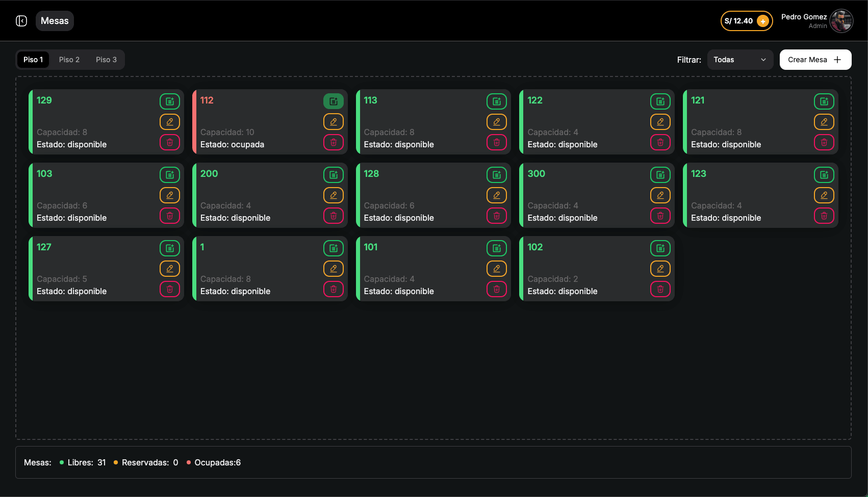Collapse the sidebar panel icon

(21, 21)
